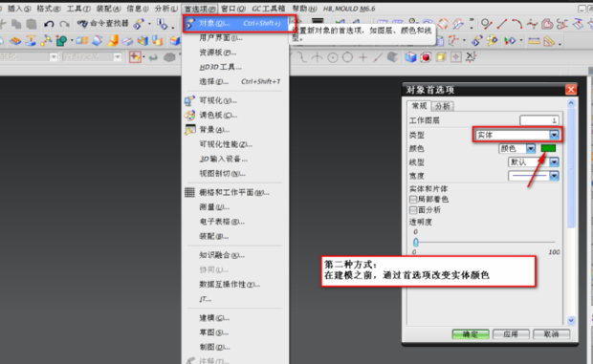Click the snap point plus icon
This screenshot has width=593, height=364.
(x=363, y=57)
